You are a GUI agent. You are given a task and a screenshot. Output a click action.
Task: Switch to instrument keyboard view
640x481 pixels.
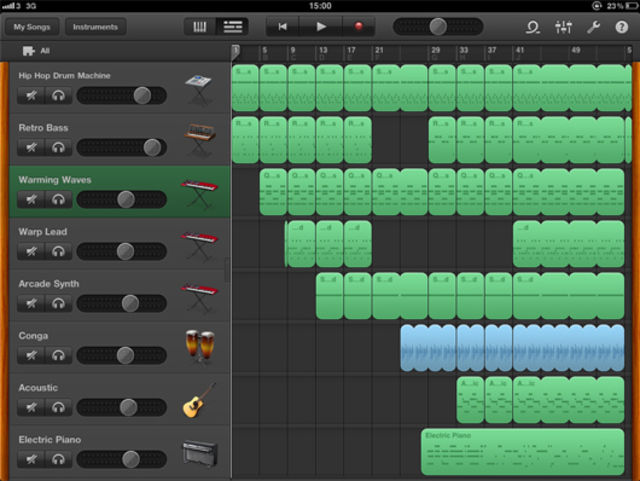200,27
